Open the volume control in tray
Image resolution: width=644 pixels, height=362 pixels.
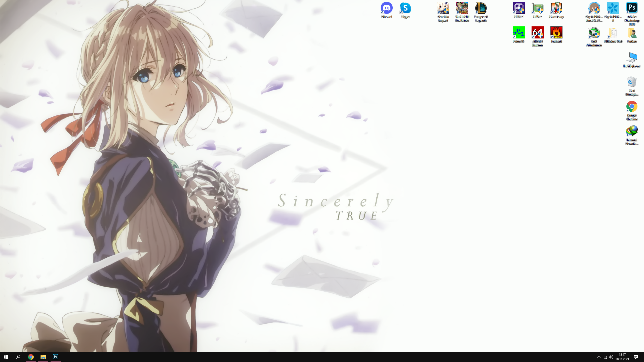coord(611,357)
